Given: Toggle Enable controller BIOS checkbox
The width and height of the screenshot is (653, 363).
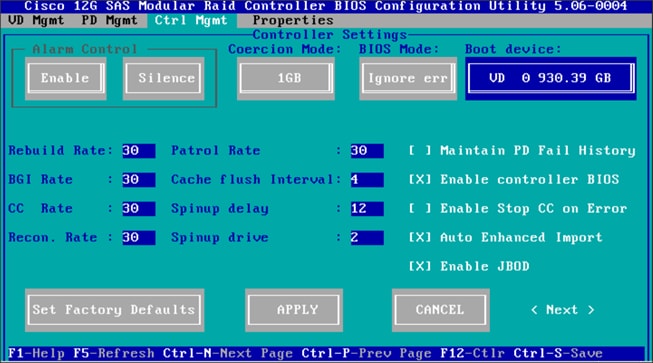Looking at the screenshot, I should tap(420, 180).
